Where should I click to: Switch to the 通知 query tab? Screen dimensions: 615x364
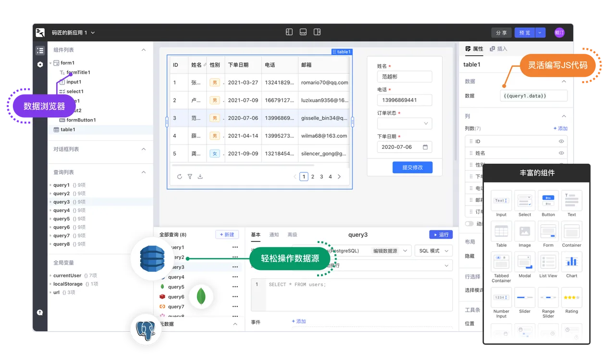[x=274, y=235]
